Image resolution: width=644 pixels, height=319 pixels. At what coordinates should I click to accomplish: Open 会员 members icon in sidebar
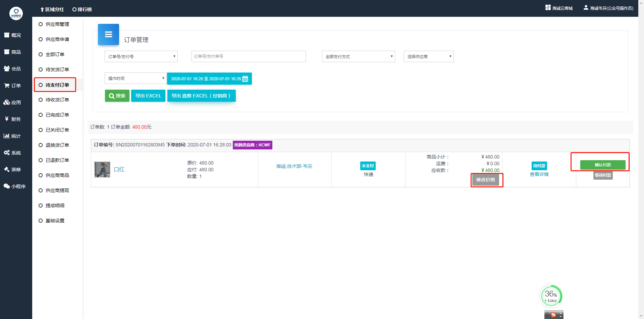click(7, 69)
